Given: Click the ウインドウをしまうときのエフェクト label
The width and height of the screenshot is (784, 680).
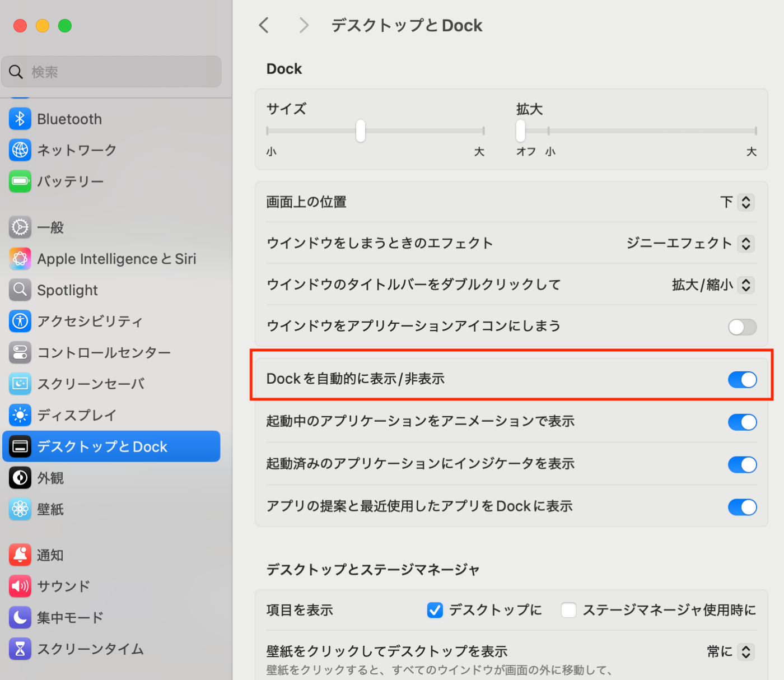Looking at the screenshot, I should pos(380,243).
